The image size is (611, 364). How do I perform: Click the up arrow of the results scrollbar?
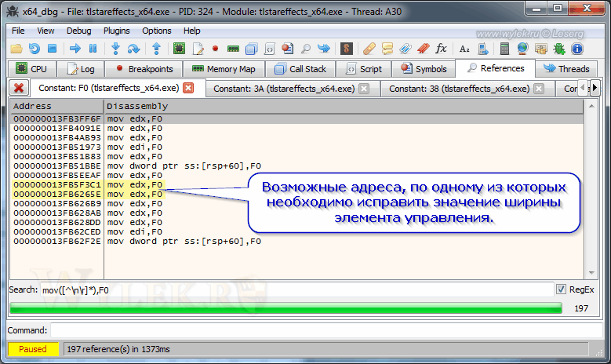[591, 106]
